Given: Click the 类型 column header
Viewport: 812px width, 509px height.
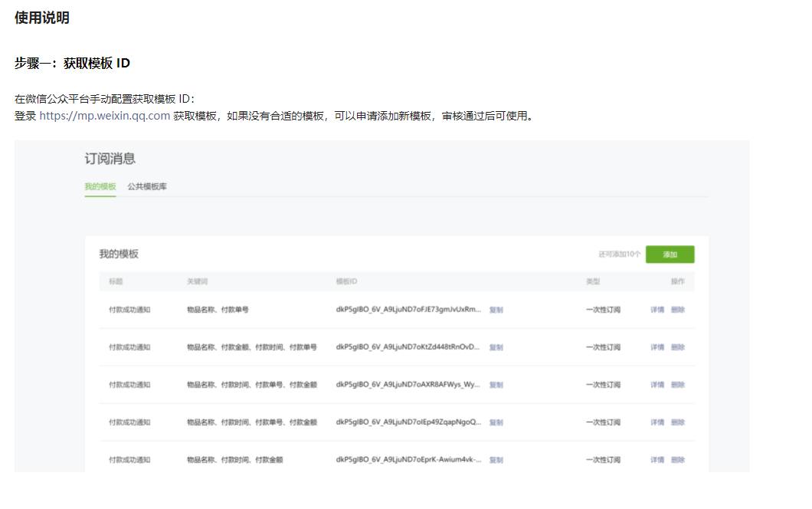Looking at the screenshot, I should pyautogui.click(x=593, y=281).
